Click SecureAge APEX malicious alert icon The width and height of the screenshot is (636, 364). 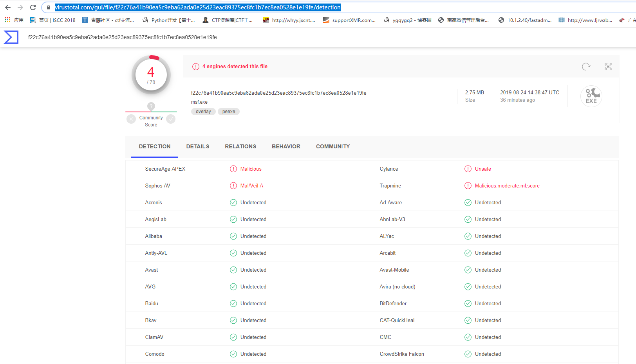click(x=233, y=169)
